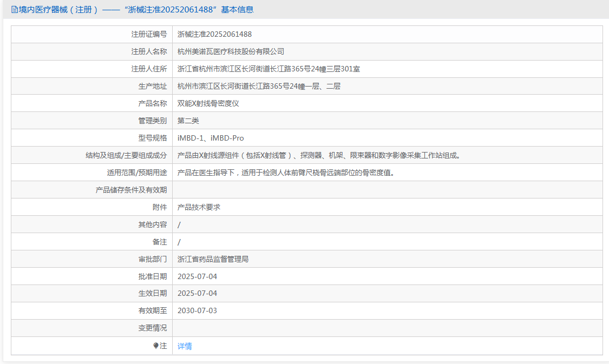Click the 注册证编号 label
The image size is (609, 364).
click(149, 34)
